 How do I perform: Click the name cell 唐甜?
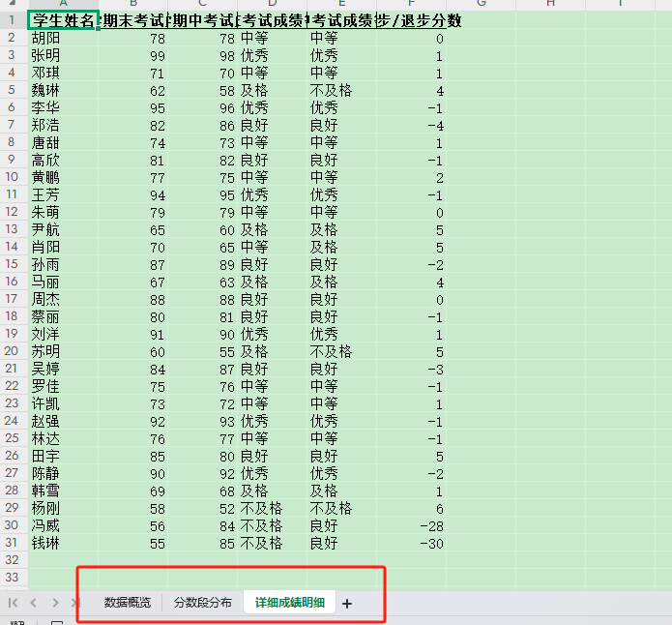tap(63, 142)
